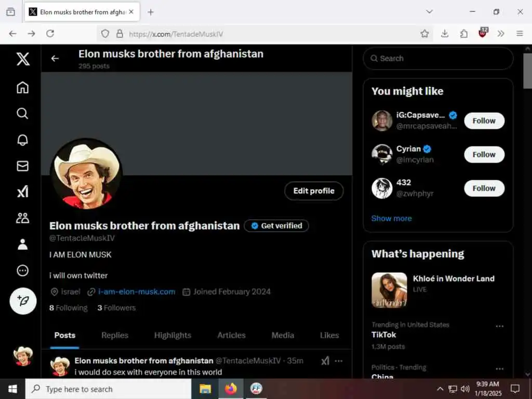Image resolution: width=532 pixels, height=399 pixels.
Task: Open 3 Followers list
Action: coord(116,308)
